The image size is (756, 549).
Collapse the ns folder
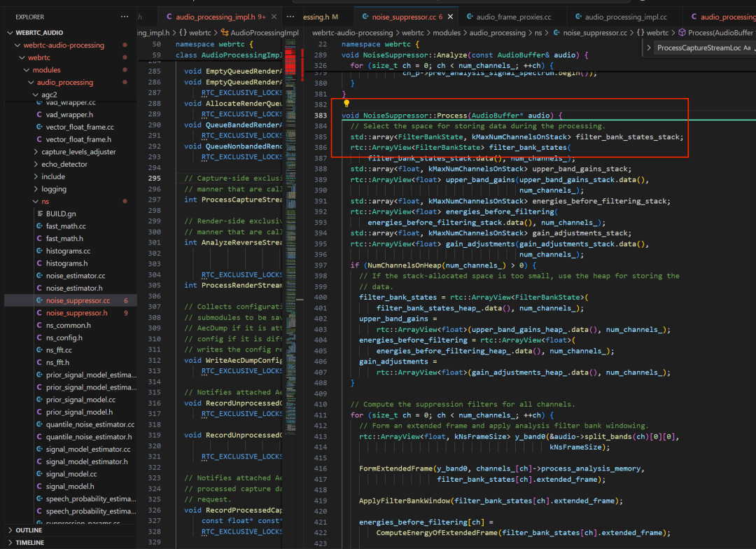pos(35,202)
